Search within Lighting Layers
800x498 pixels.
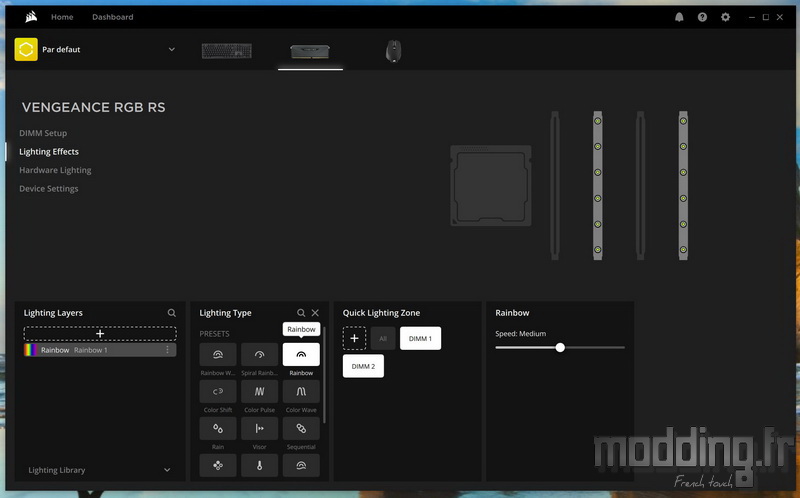coord(171,313)
